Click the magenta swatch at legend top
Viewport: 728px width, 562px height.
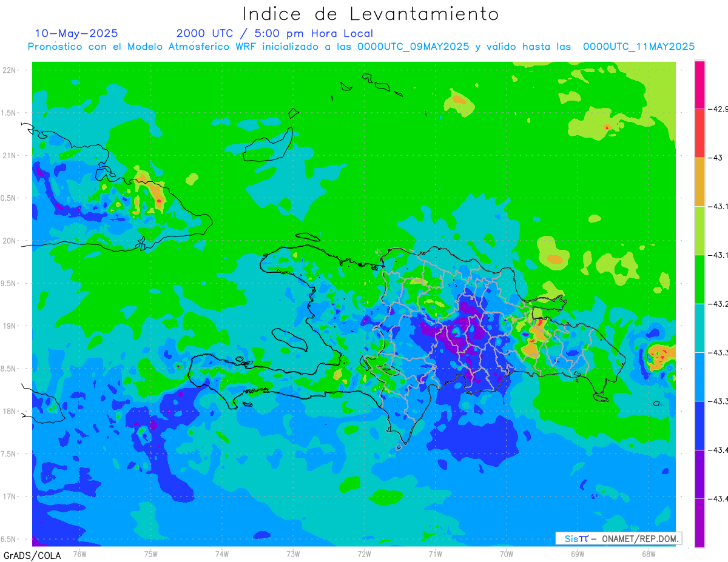click(x=699, y=85)
